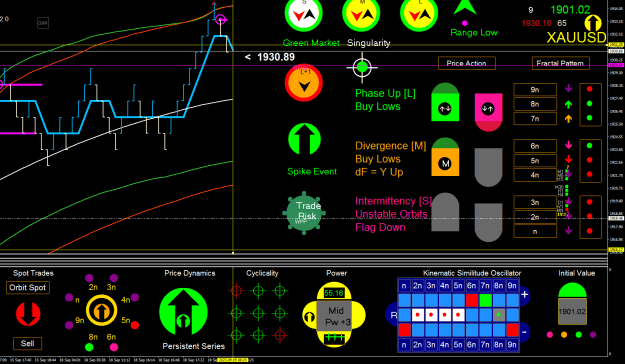The width and height of the screenshot is (625, 364).
Task: Click the red cell under 6n in oscillator
Action: click(472, 300)
